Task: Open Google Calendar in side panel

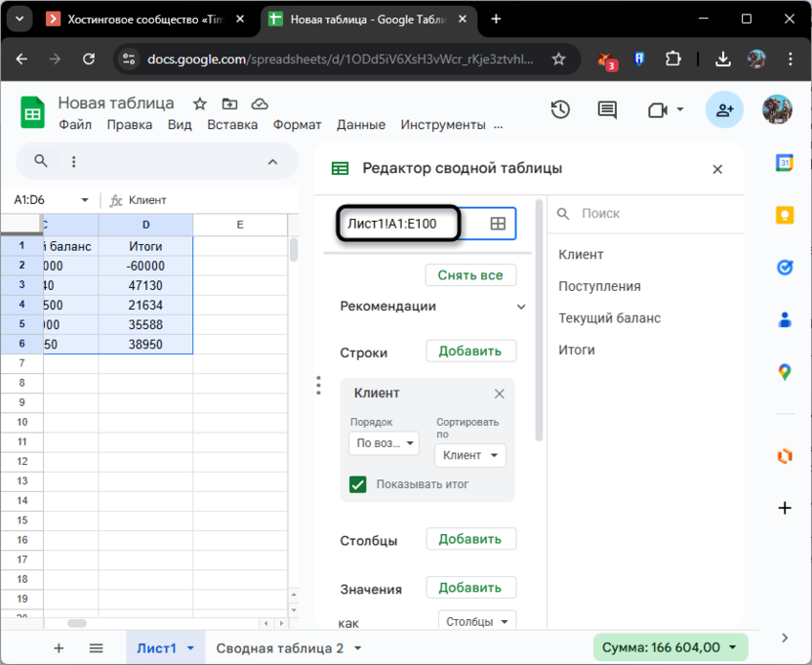Action: tap(784, 163)
